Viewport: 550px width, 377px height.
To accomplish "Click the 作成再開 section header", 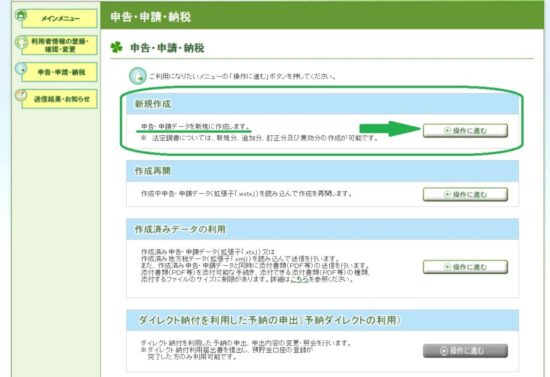I will [322, 171].
